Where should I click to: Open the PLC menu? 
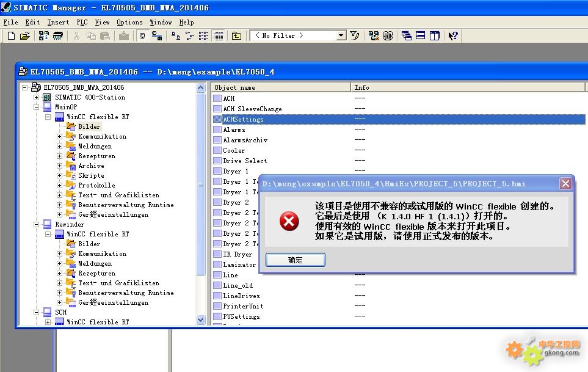(x=82, y=22)
